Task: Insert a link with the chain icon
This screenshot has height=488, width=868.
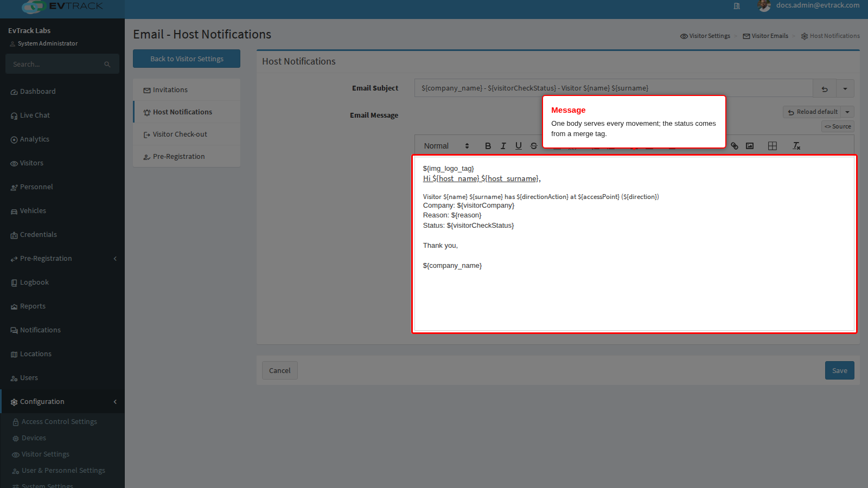Action: pyautogui.click(x=735, y=146)
